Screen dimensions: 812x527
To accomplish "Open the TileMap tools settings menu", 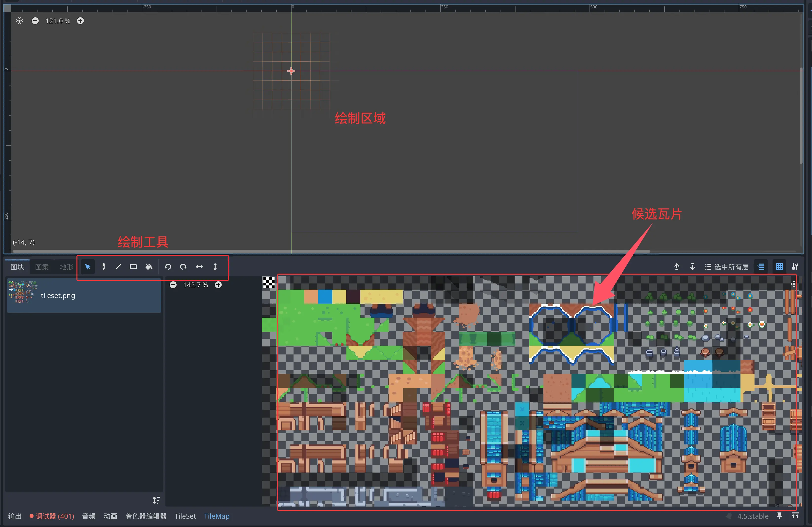I will pyautogui.click(x=795, y=267).
